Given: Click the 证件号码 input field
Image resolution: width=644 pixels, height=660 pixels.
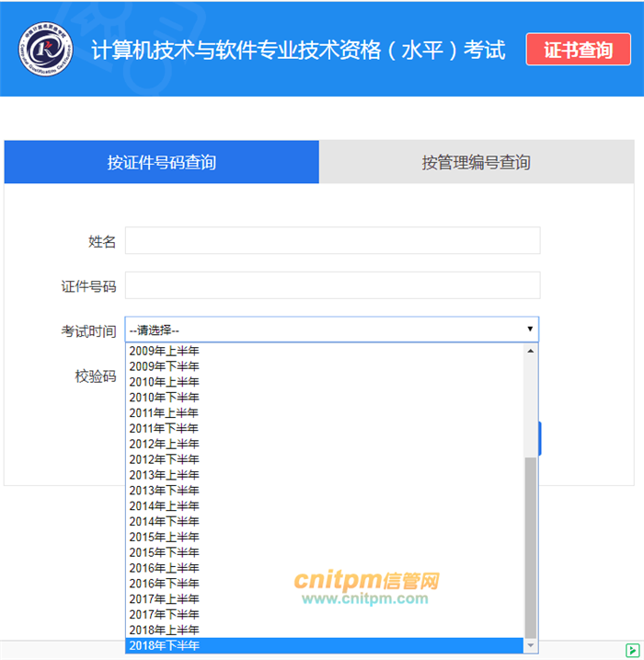Looking at the screenshot, I should (x=332, y=286).
